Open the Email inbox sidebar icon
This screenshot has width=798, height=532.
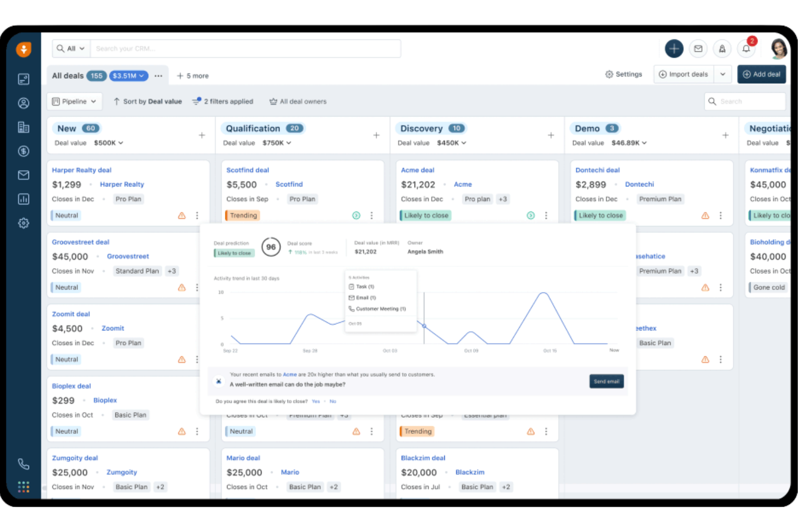point(23,175)
